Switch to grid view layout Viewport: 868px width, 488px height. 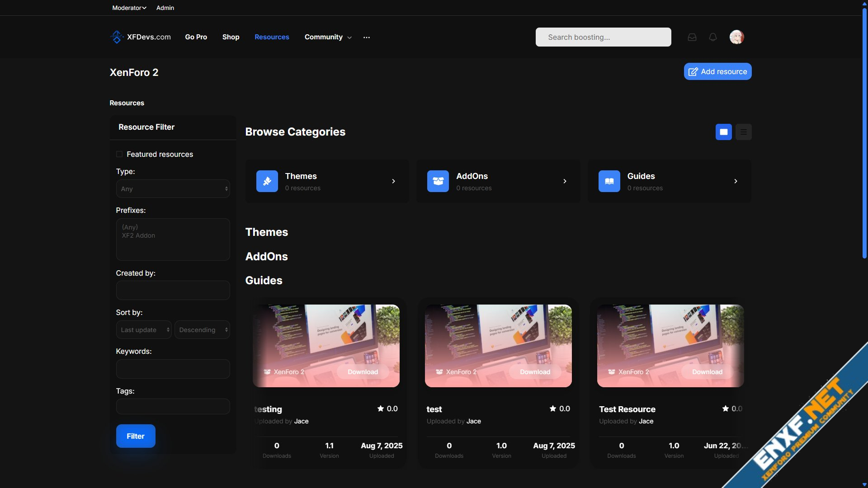point(723,132)
